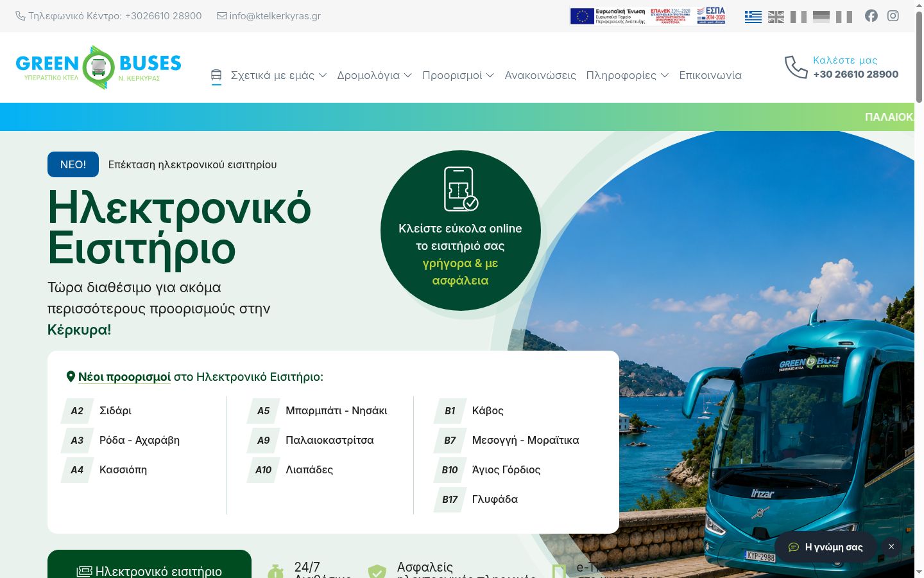Click the +30 26610 28900 number under Καλέστε μας

pos(856,74)
